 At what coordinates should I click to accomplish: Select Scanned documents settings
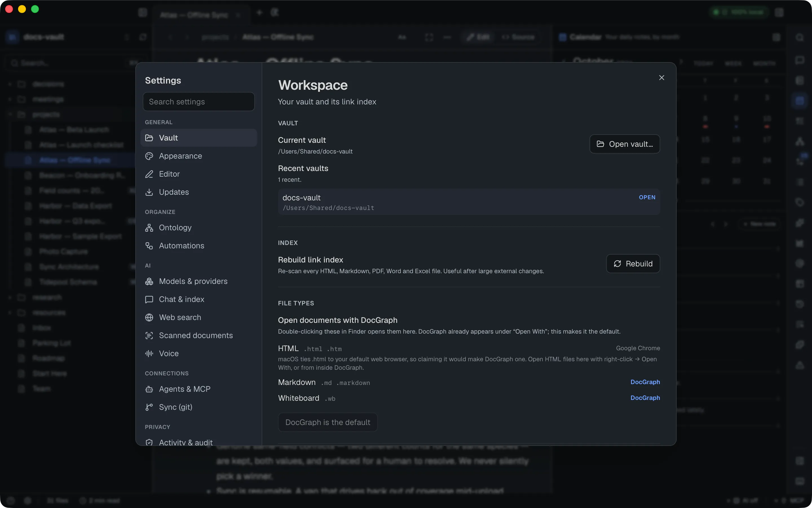click(x=199, y=336)
